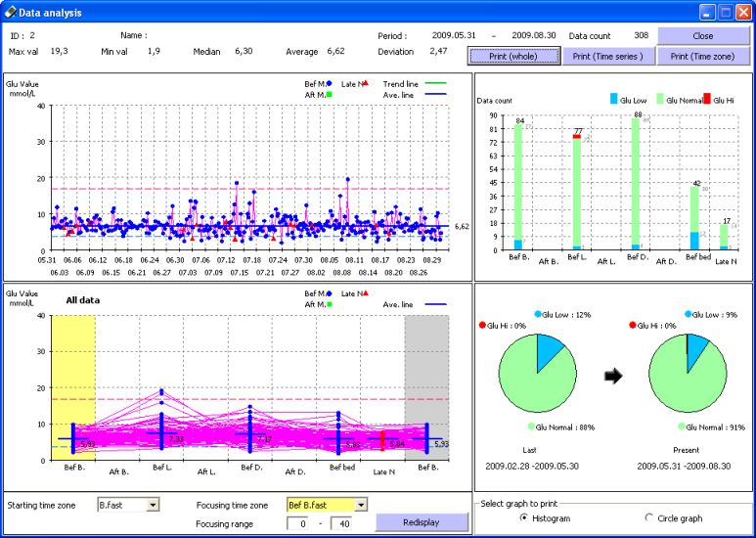Click the yellow Bef B. focus zone
756x538 pixels.
click(x=73, y=387)
